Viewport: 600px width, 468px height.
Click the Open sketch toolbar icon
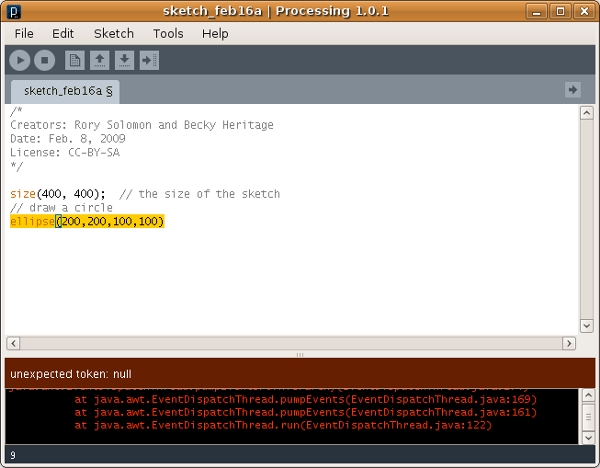point(100,61)
